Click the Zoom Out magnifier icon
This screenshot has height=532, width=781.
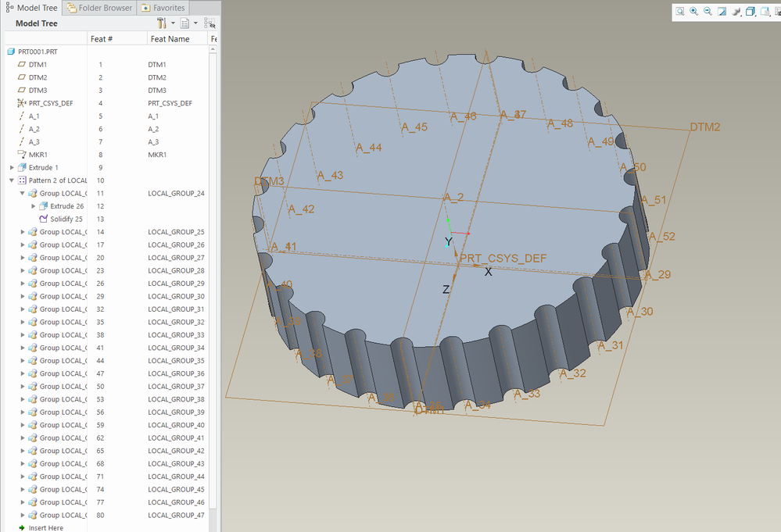pyautogui.click(x=708, y=12)
